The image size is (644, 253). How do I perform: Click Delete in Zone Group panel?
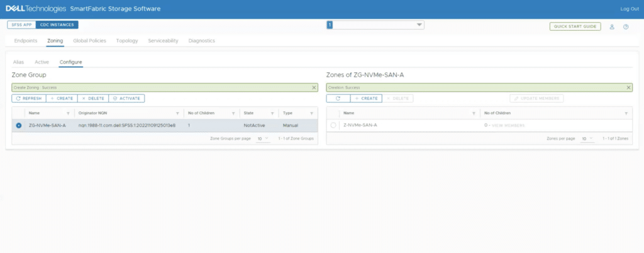click(x=93, y=99)
